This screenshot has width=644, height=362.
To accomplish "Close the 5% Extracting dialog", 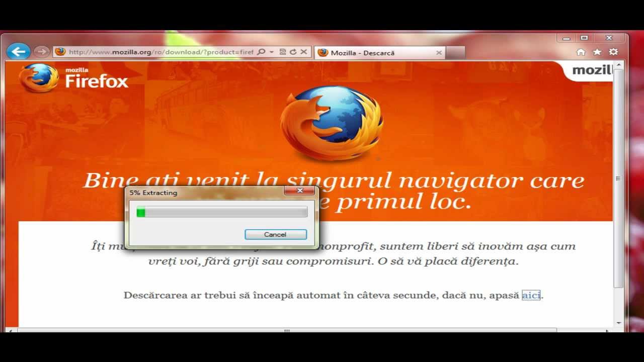I will click(x=300, y=191).
